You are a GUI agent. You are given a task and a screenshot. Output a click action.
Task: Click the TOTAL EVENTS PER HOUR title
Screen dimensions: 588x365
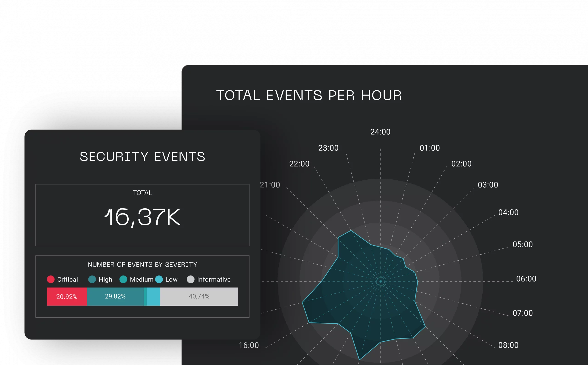coord(309,95)
